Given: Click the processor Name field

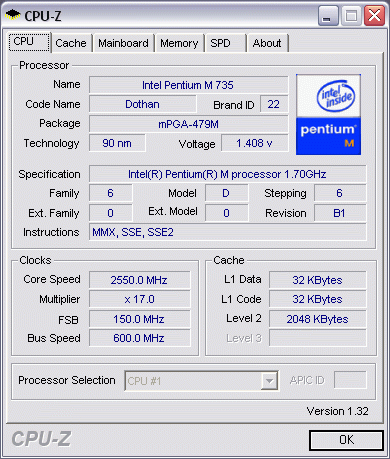Looking at the screenshot, I should (188, 85).
